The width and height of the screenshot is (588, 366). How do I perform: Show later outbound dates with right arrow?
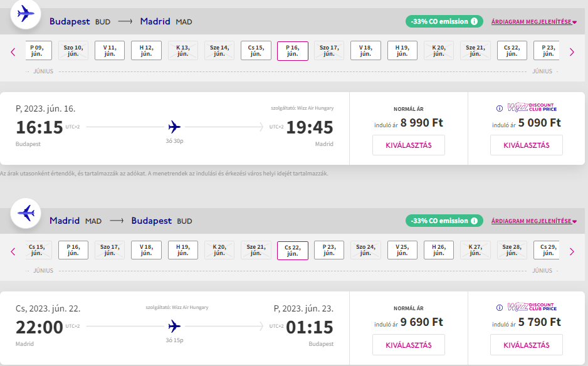[x=572, y=52]
